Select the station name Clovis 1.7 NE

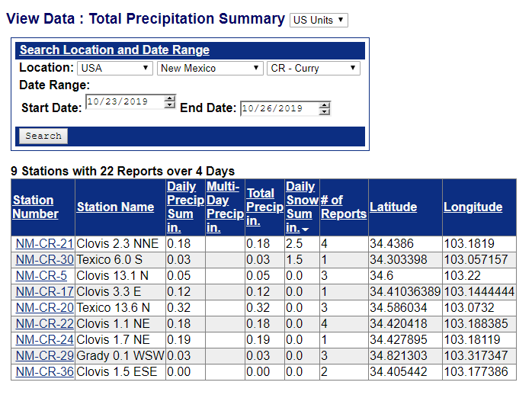pyautogui.click(x=113, y=339)
